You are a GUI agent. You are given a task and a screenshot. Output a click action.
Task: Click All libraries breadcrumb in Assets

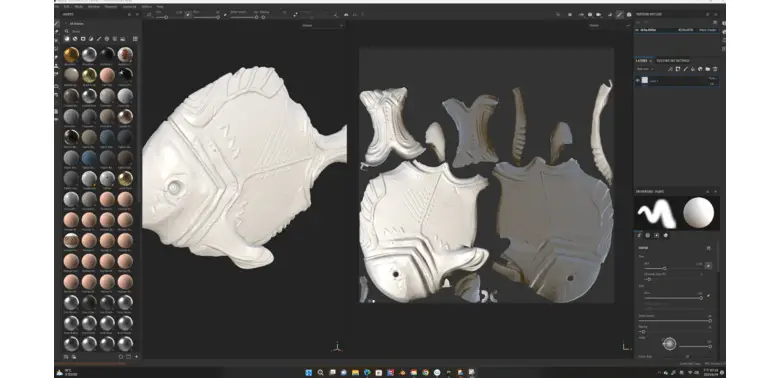(77, 23)
